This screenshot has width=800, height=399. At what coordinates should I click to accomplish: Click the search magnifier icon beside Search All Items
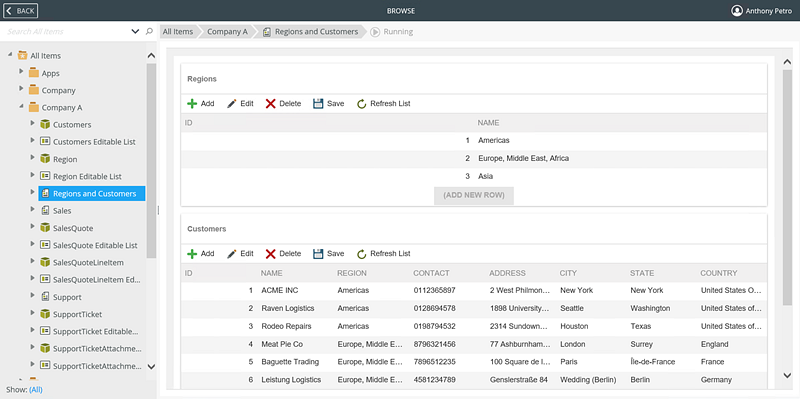point(149,31)
